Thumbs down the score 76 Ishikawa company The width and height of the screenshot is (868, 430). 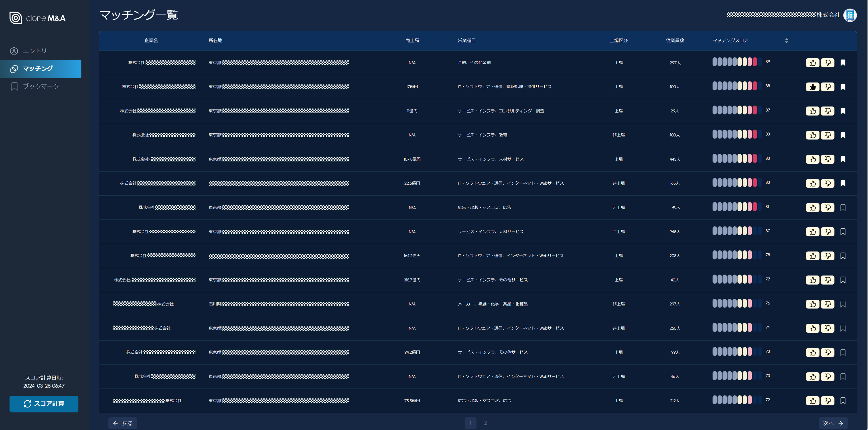coord(827,304)
